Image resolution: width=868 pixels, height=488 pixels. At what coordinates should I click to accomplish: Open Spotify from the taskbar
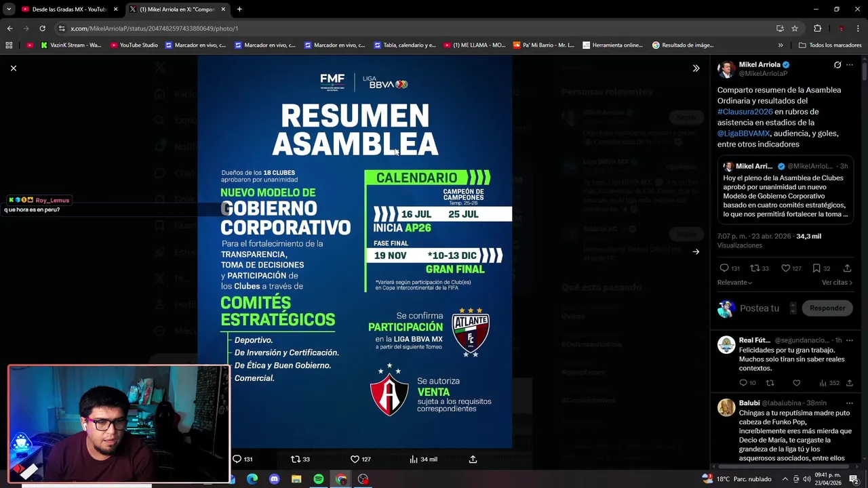(319, 479)
